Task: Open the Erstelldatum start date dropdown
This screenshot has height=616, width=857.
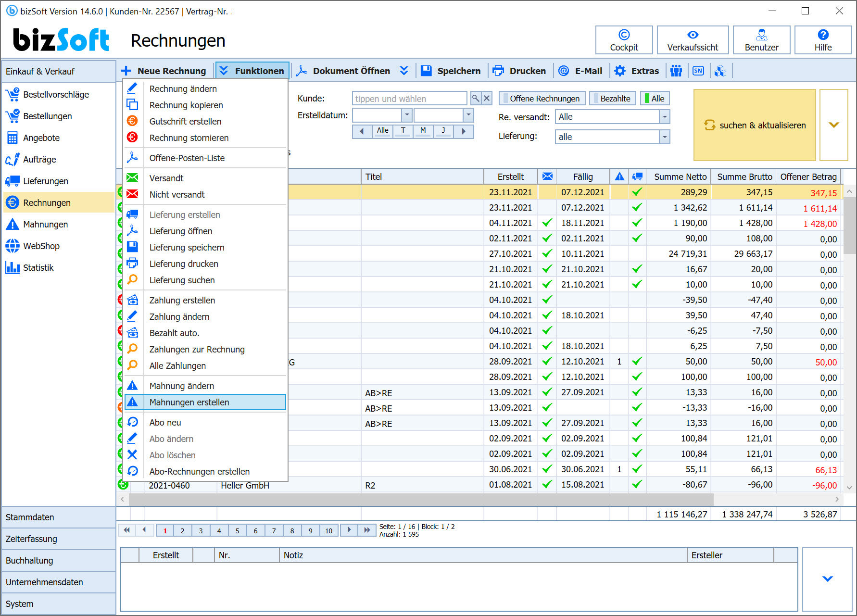Action: [406, 115]
